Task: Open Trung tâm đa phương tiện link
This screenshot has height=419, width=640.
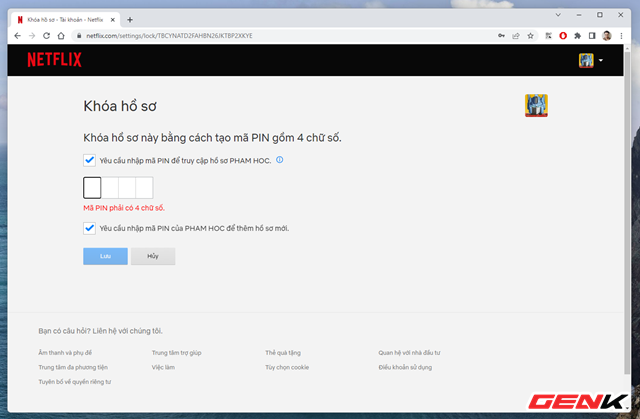Action: click(x=73, y=367)
